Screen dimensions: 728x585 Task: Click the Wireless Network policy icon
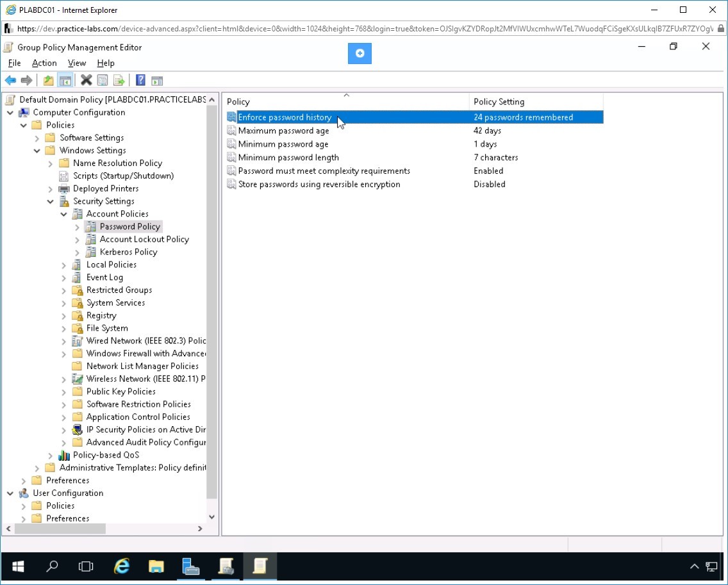pos(78,379)
